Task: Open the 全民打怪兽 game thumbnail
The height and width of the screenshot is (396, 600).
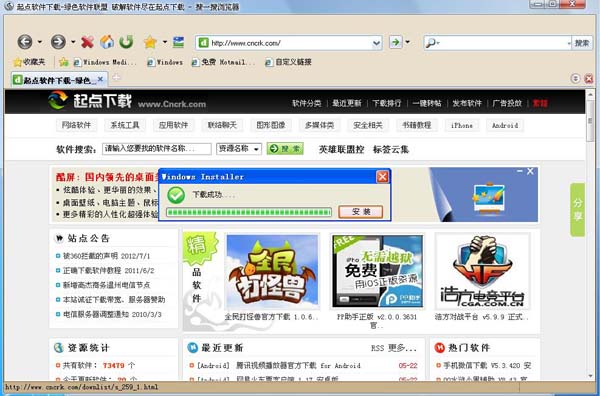Action: pyautogui.click(x=272, y=272)
